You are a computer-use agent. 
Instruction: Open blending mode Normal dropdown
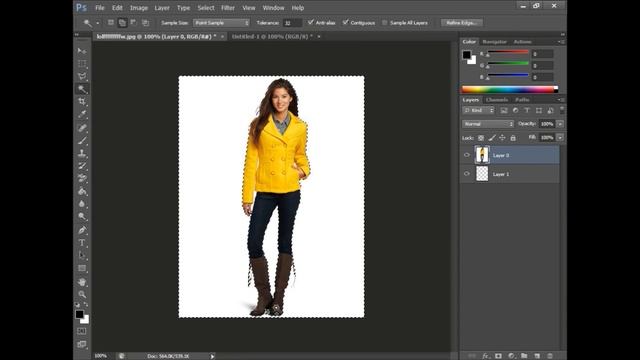[488, 124]
